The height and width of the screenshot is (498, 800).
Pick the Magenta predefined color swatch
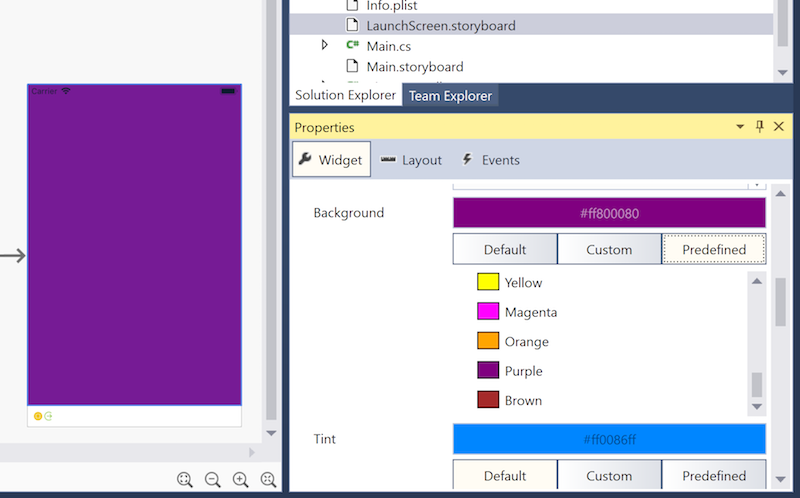click(x=488, y=311)
